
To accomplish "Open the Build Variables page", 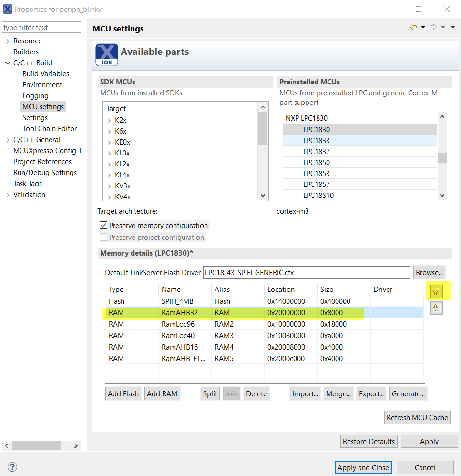I will pos(46,74).
